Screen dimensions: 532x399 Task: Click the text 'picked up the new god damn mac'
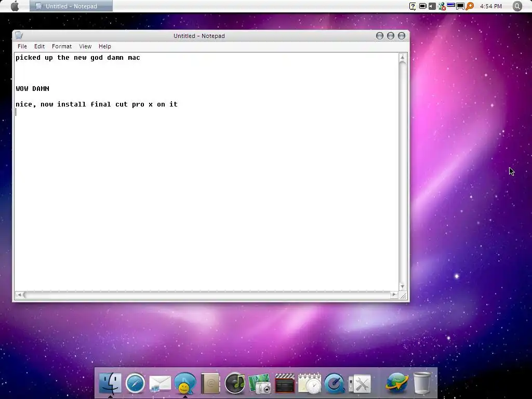click(78, 58)
